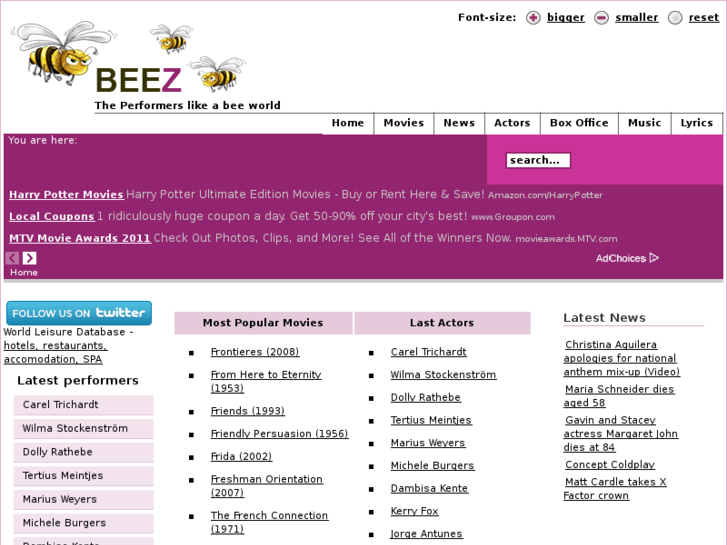Image resolution: width=727 pixels, height=545 pixels.
Task: Click the BEEZ logo with angry bee
Action: (x=128, y=58)
